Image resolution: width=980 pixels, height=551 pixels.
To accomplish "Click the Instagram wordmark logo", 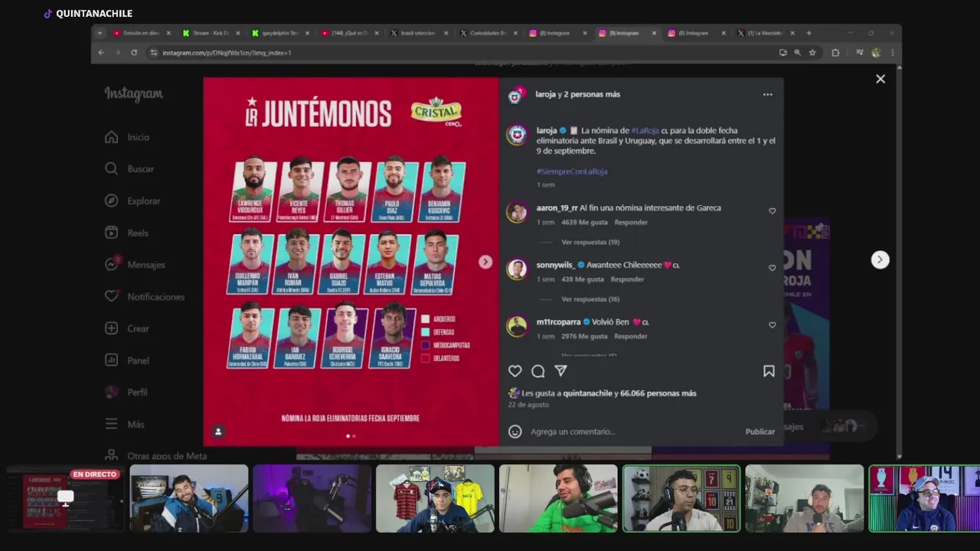I will pos(134,94).
